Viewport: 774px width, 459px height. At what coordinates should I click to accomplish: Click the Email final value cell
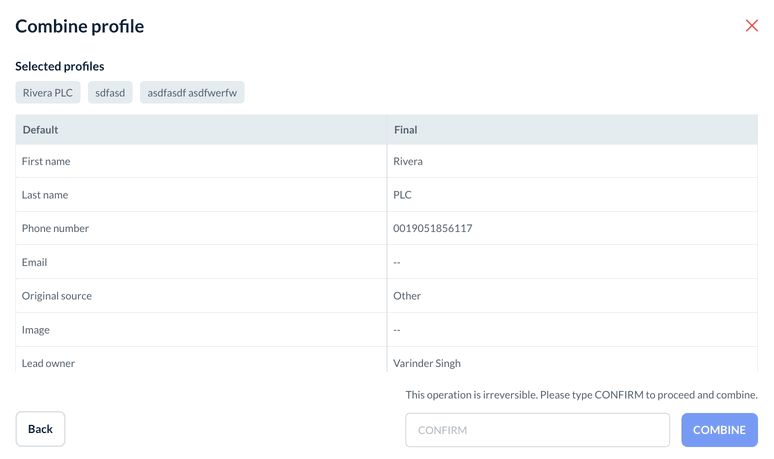coord(397,262)
